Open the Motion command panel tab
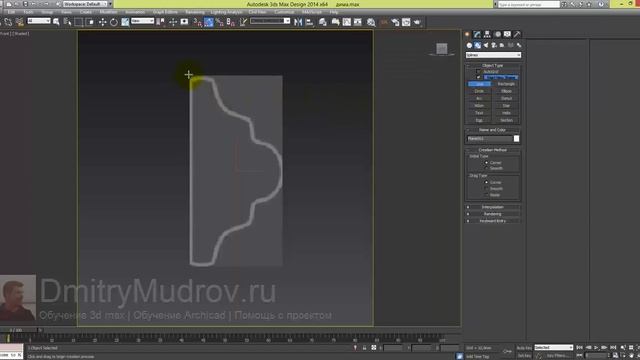Screen dimensions: 640x360 pyautogui.click(x=498, y=34)
